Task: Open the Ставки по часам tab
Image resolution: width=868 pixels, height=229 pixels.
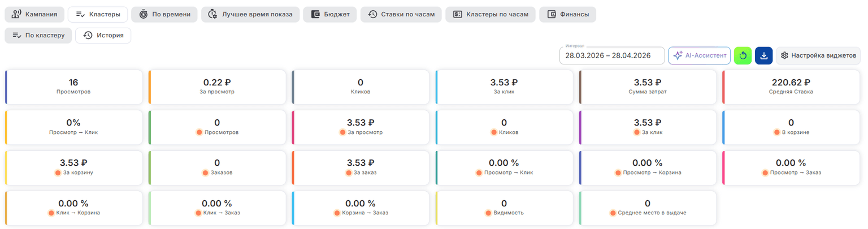Action: click(x=401, y=14)
